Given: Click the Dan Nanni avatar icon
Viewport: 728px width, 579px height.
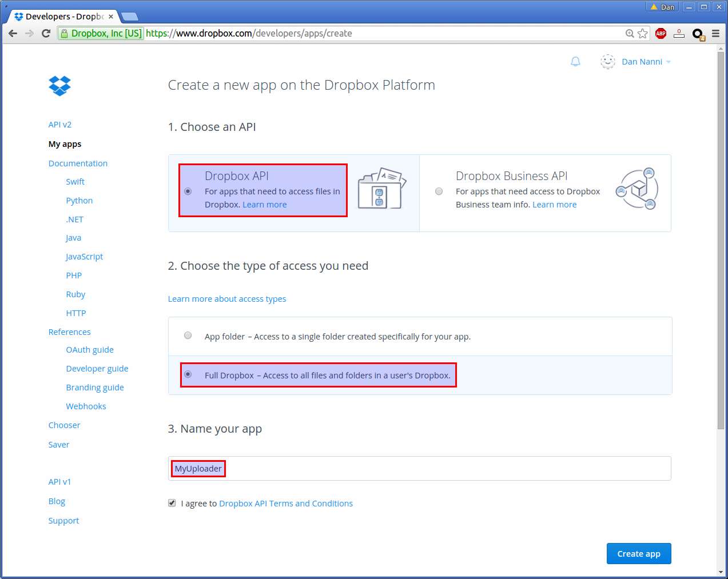Looking at the screenshot, I should (x=607, y=61).
